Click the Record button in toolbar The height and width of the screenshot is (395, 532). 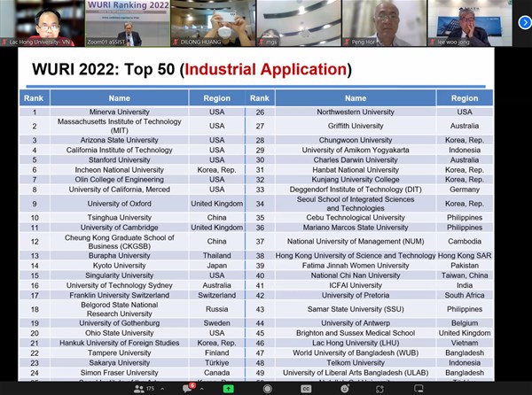pyautogui.click(x=267, y=389)
